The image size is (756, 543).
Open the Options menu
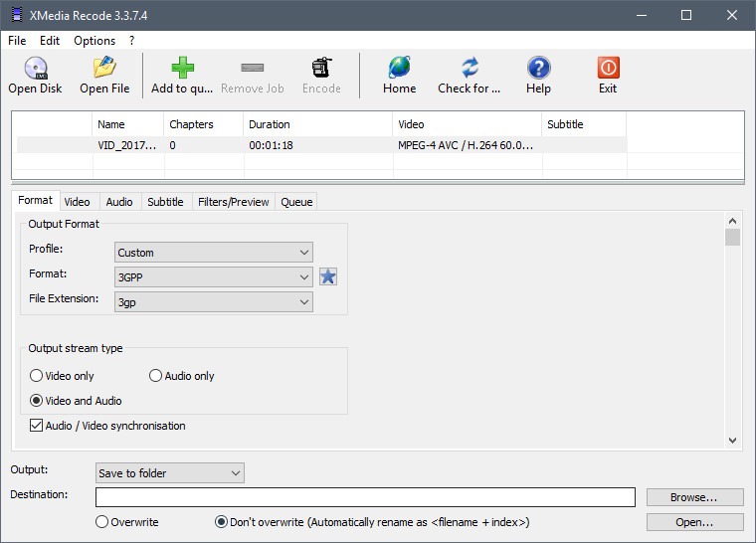point(94,41)
